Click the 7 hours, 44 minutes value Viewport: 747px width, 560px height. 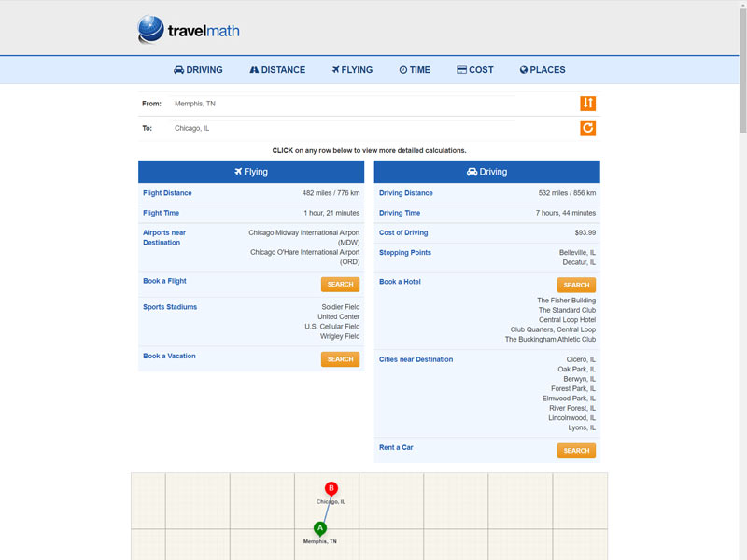tap(566, 213)
